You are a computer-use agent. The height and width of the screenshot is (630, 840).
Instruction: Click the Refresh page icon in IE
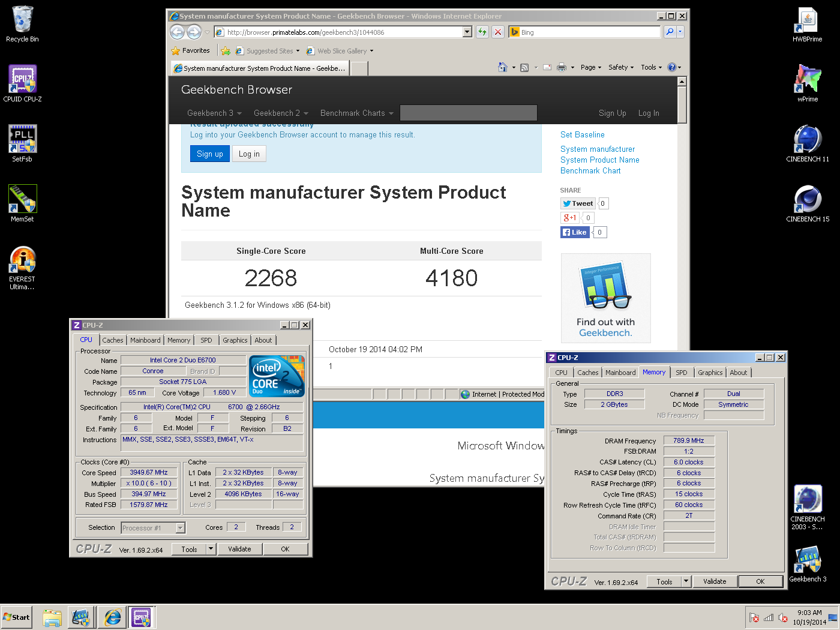click(482, 32)
